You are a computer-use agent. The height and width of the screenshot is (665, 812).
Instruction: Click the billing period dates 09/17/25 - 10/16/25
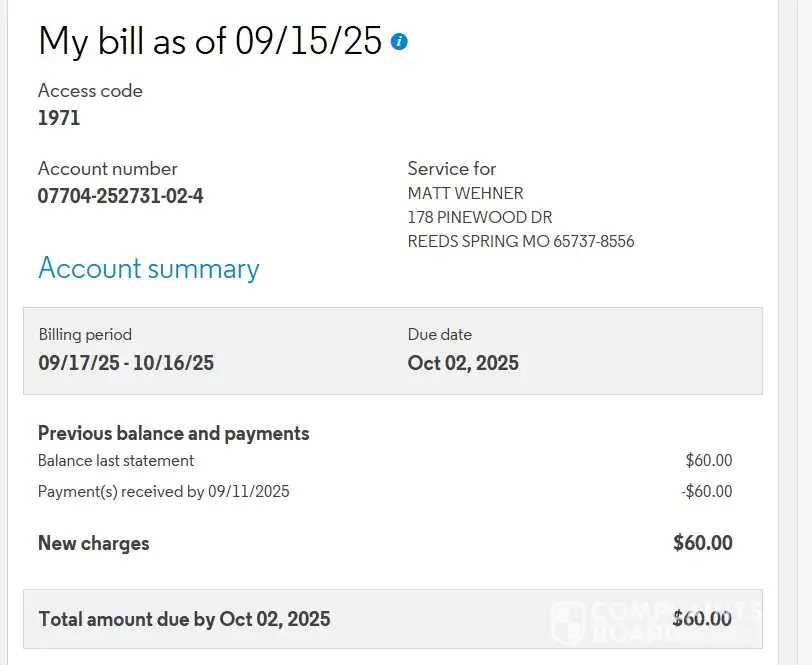pyautogui.click(x=126, y=363)
